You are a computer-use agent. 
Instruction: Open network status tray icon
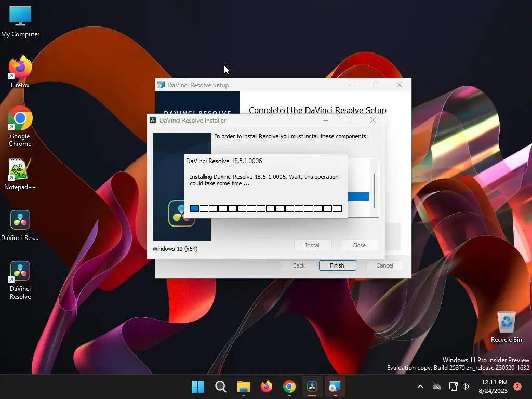coord(453,387)
